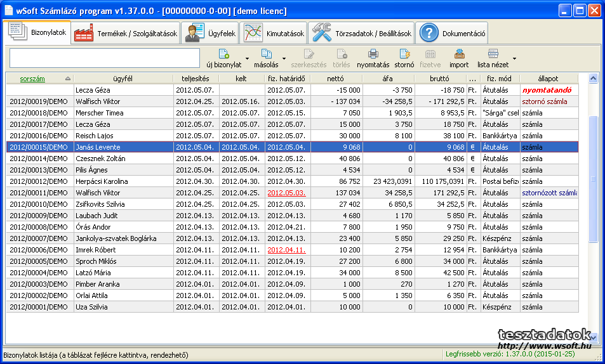Open the Törzsadatok / Beállítások tab
This screenshot has width=605, height=364.
coord(362,33)
